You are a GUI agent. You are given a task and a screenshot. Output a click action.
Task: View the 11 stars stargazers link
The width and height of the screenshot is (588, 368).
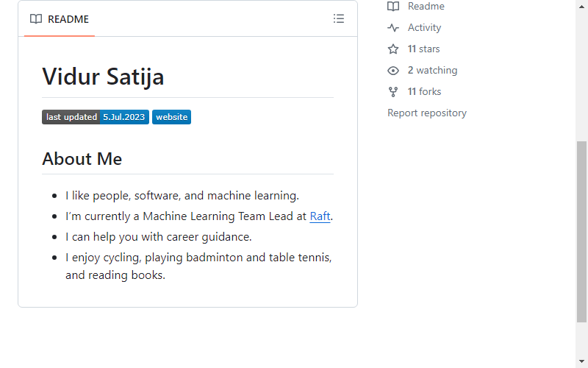click(x=424, y=49)
